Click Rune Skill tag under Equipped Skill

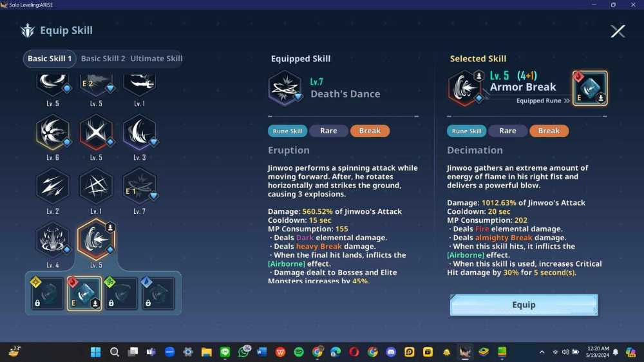click(287, 131)
